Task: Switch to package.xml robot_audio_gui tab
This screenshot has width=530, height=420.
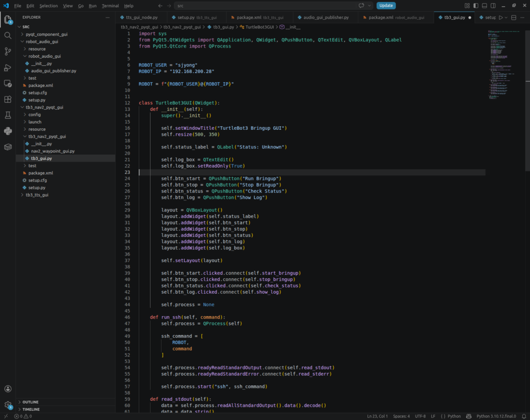Action: coord(396,18)
